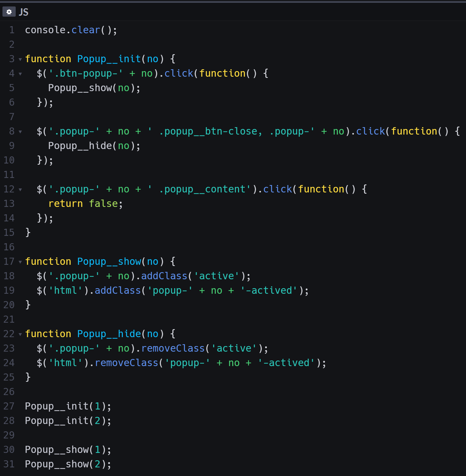This screenshot has width=466, height=476.
Task: Click 'addClass' on line 18
Action: [164, 276]
